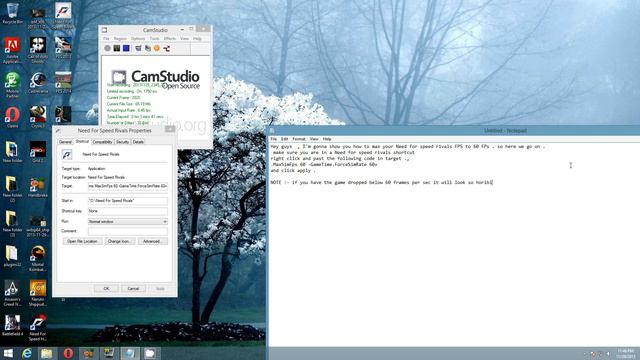640x360 pixels.
Task: Select the Handbrake desktop shortcut
Action: point(38,187)
